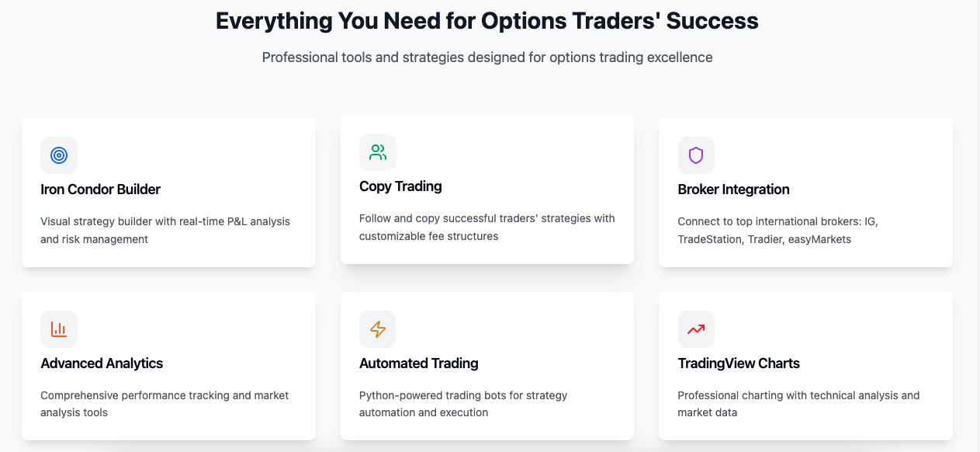Open the Iron Condor Builder heading
Image resolution: width=980 pixels, height=452 pixels.
(101, 189)
